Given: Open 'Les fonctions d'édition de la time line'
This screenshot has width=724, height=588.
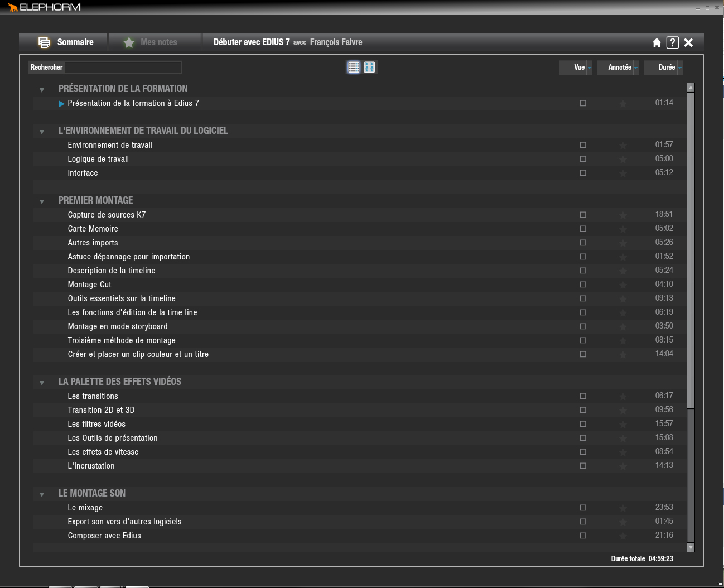Looking at the screenshot, I should (x=132, y=312).
